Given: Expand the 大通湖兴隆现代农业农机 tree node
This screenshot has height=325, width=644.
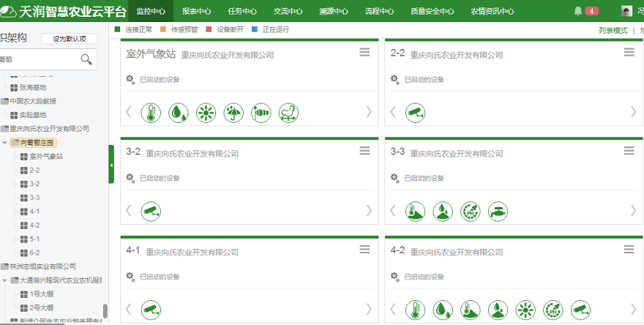Looking at the screenshot, I should 5,280.
